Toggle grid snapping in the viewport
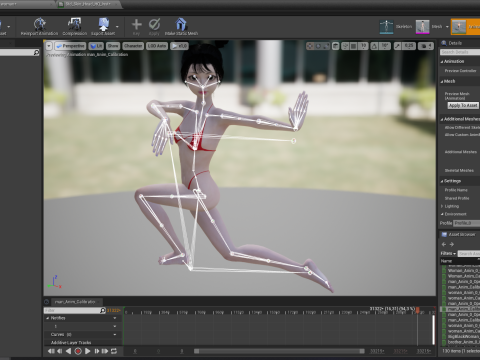Viewport: 480px width, 360px height. pyautogui.click(x=354, y=46)
